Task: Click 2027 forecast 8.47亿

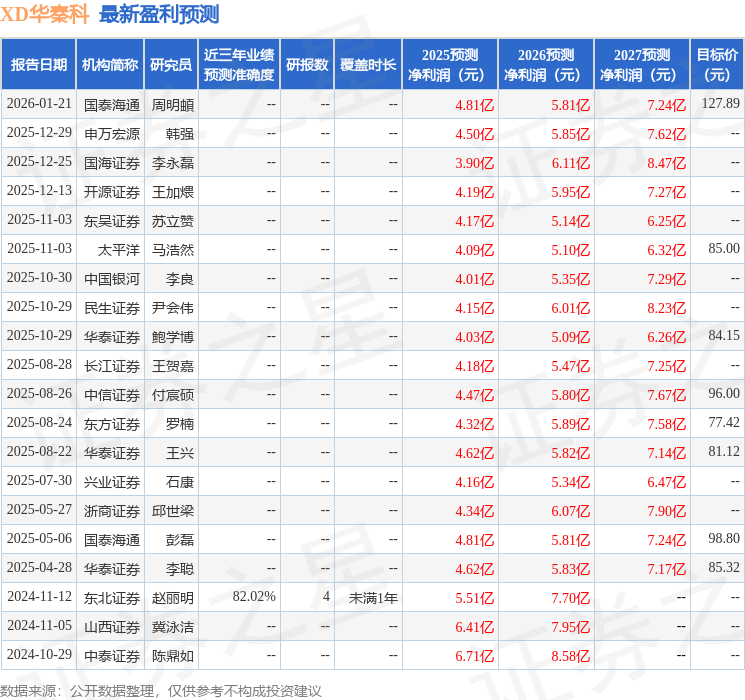Action: click(666, 163)
